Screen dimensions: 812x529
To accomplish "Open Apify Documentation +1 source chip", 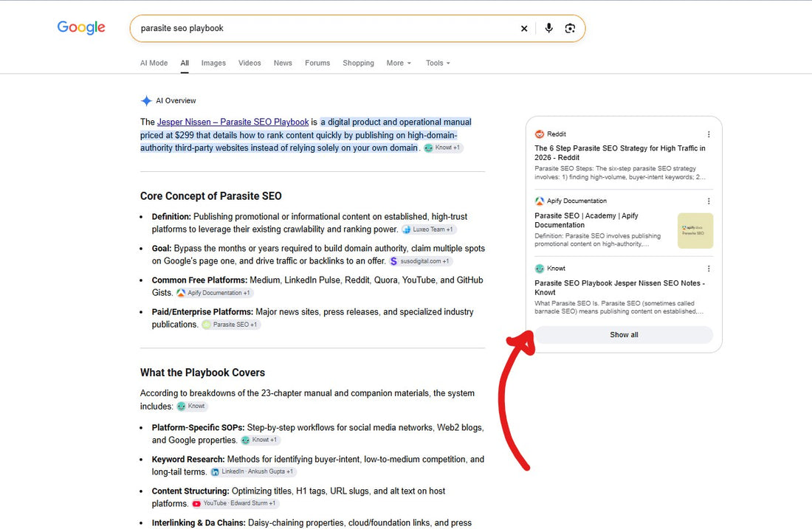I will tap(214, 292).
